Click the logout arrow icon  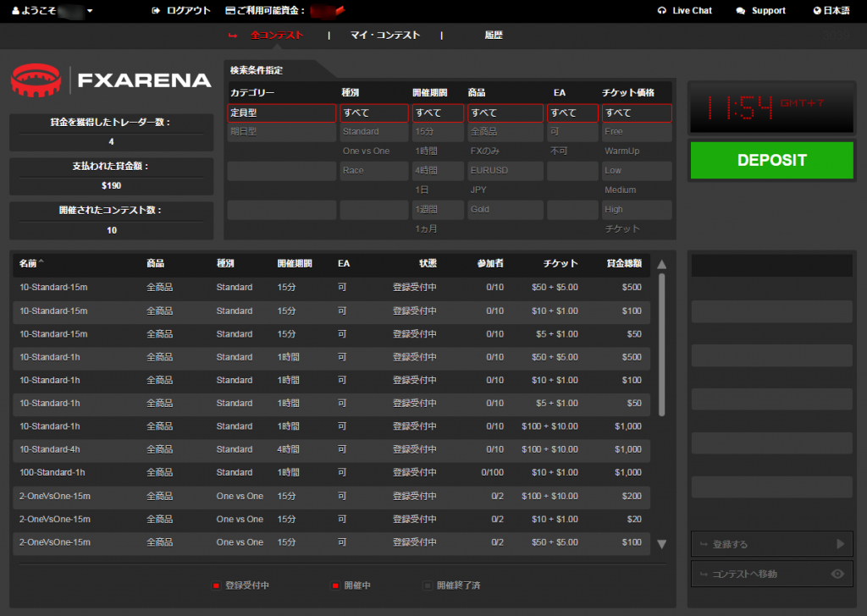click(156, 11)
